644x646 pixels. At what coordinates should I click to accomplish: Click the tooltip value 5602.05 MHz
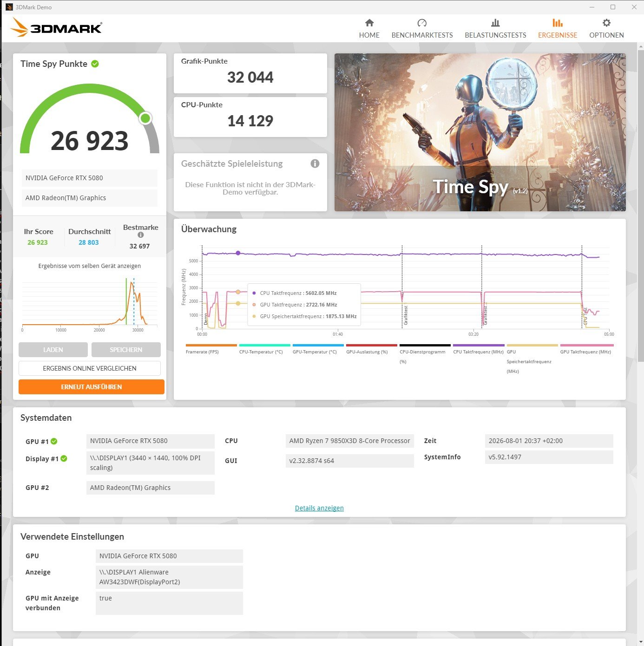point(321,294)
